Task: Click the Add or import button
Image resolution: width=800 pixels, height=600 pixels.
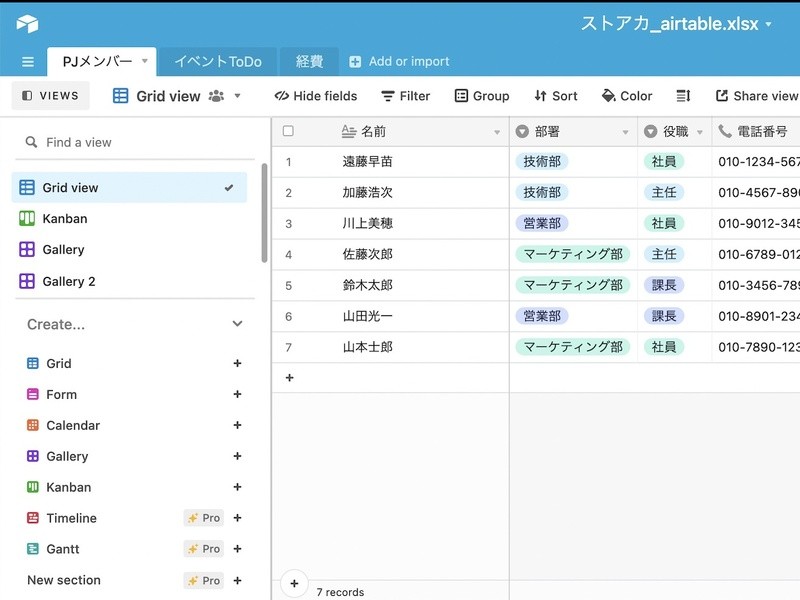Action: pyautogui.click(x=399, y=62)
